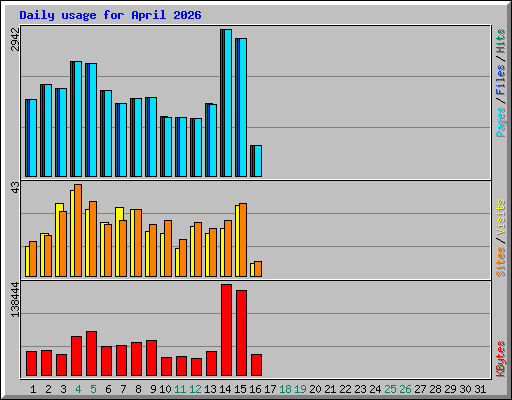
Task: Select day 9 on the x-axis
Action: pyautogui.click(x=153, y=389)
